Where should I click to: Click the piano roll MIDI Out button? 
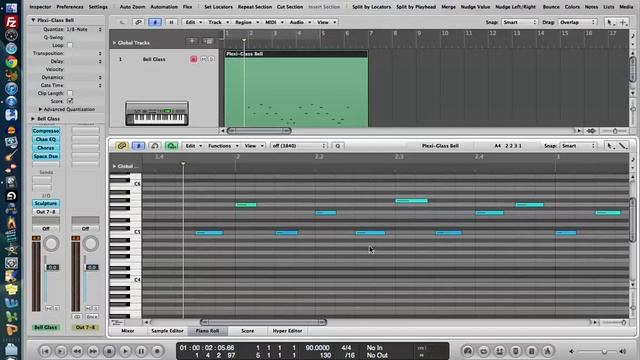pos(155,146)
